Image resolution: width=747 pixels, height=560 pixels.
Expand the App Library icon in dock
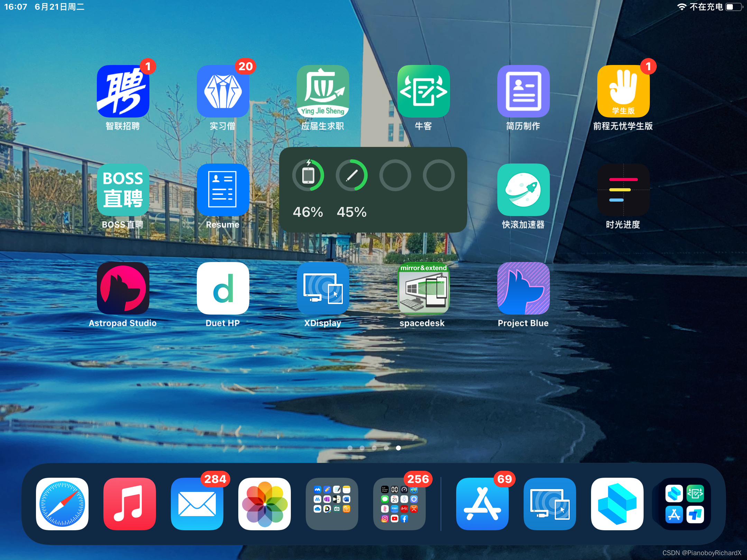(684, 504)
